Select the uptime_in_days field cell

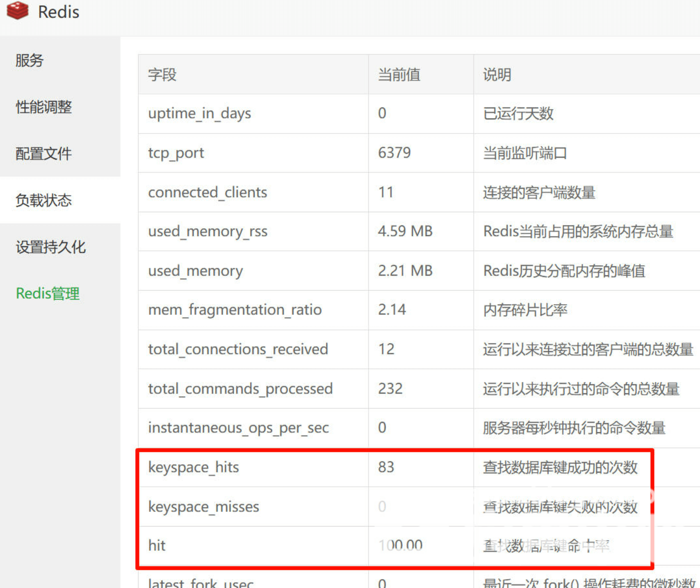(x=200, y=114)
